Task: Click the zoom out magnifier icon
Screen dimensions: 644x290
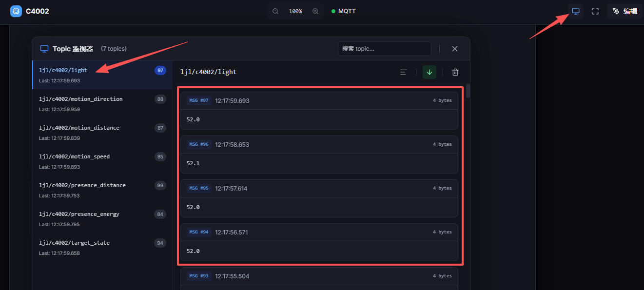Action: click(x=275, y=11)
